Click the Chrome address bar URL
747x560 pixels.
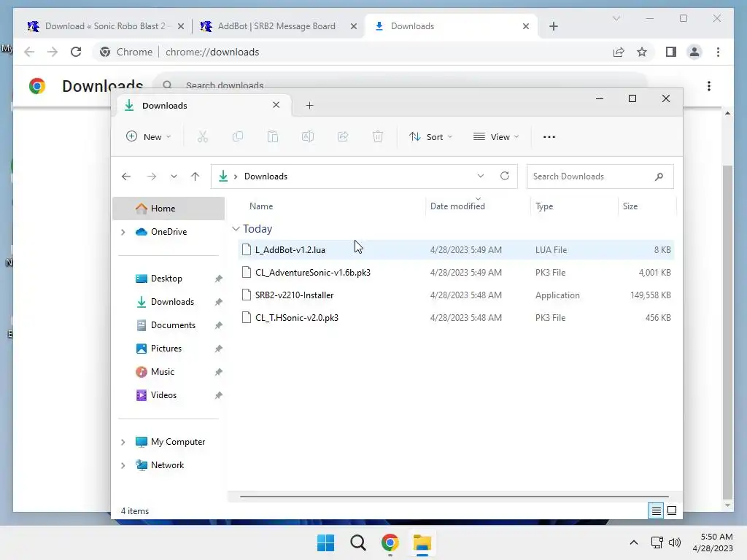point(212,52)
